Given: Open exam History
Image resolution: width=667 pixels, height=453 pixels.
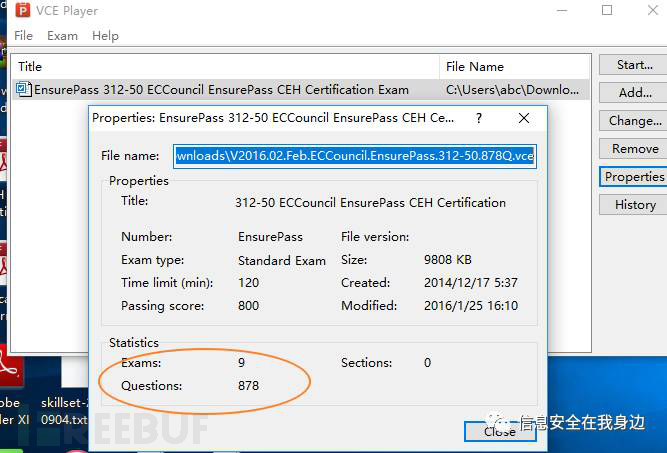Looking at the screenshot, I should click(x=633, y=205).
